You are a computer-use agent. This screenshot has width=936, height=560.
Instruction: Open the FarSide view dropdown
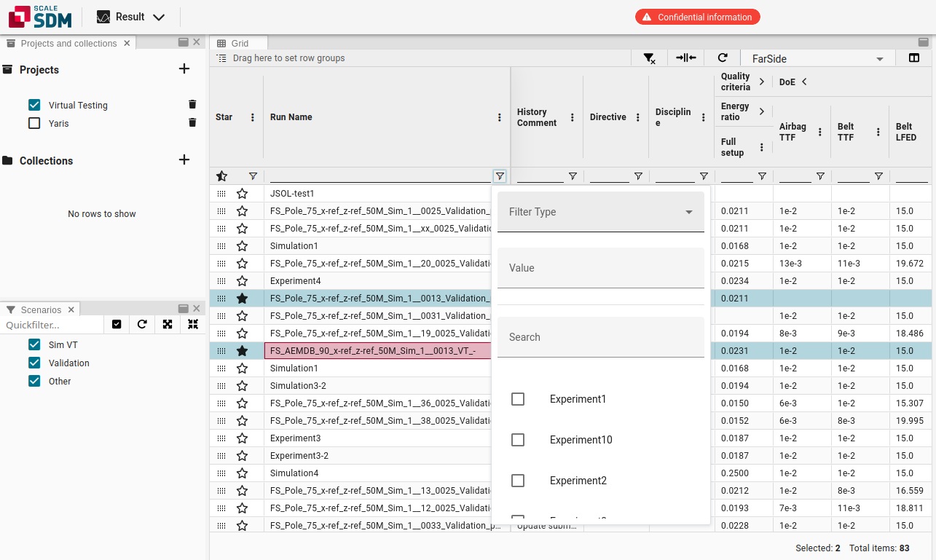pos(819,59)
